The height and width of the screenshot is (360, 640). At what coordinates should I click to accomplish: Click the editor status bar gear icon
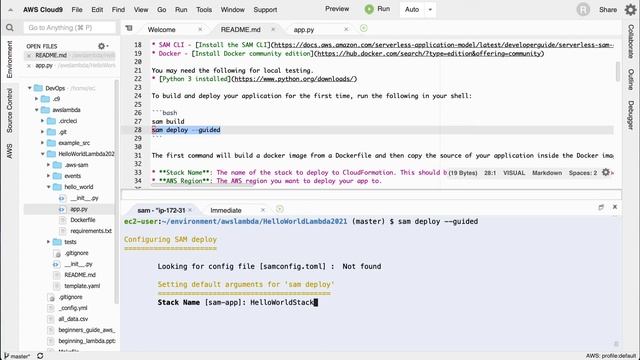tap(606, 173)
